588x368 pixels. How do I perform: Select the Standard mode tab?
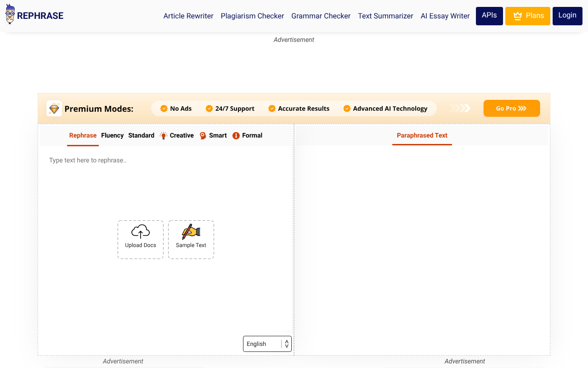click(x=141, y=136)
